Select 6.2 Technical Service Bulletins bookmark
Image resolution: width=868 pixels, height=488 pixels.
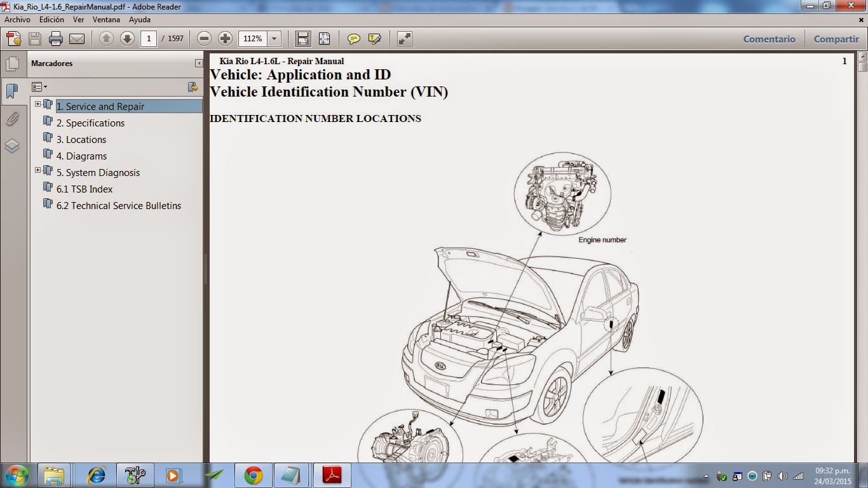[119, 206]
